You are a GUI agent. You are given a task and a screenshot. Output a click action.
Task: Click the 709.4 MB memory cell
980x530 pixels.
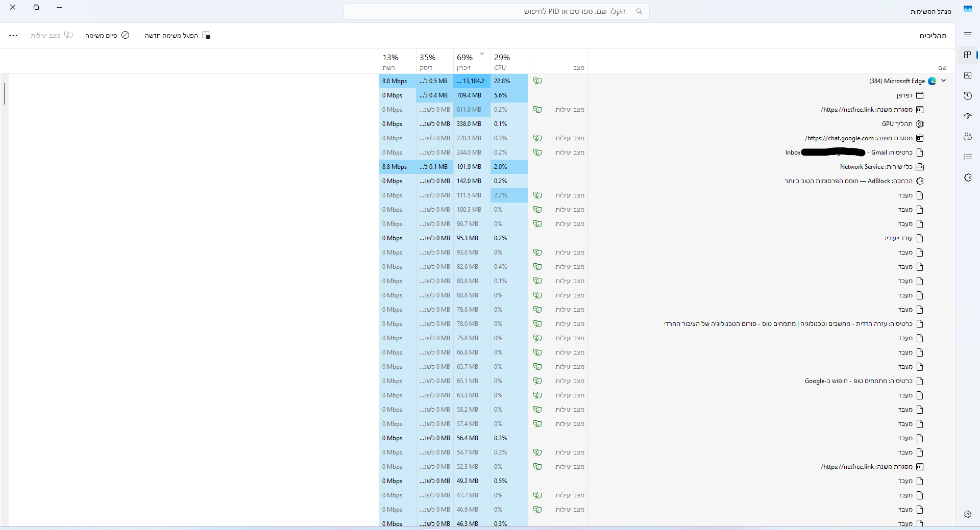(472, 95)
